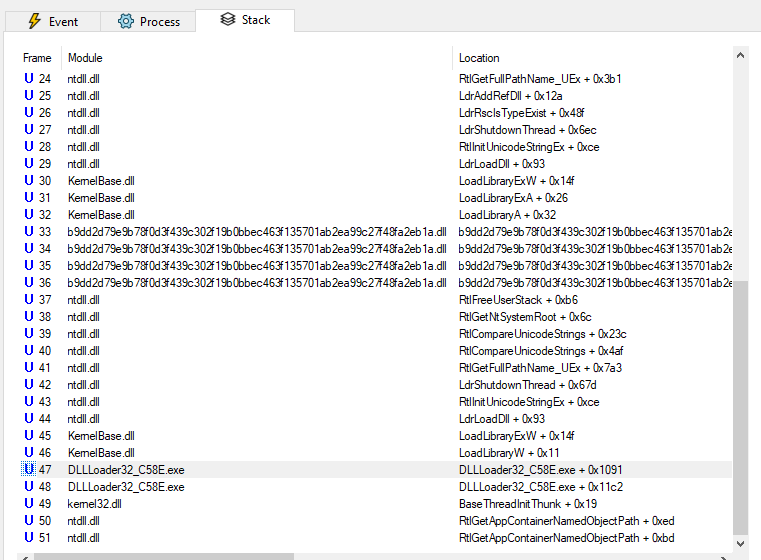761x560 pixels.
Task: Sort by the Module column header
Action: click(x=85, y=58)
